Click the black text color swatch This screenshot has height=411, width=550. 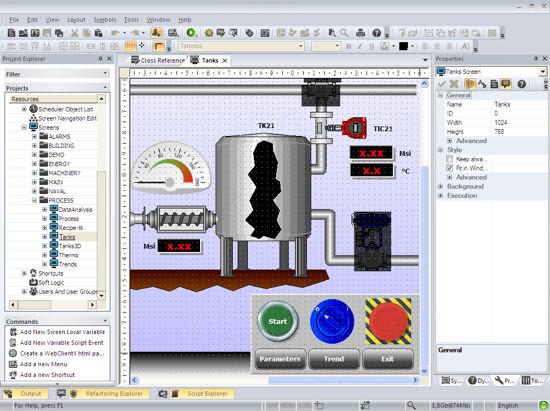(403, 46)
